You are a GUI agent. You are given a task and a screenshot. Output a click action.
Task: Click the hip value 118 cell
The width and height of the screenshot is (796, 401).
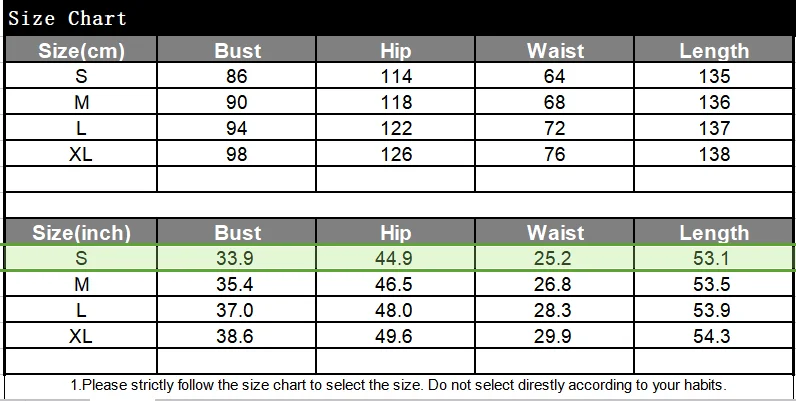point(395,102)
